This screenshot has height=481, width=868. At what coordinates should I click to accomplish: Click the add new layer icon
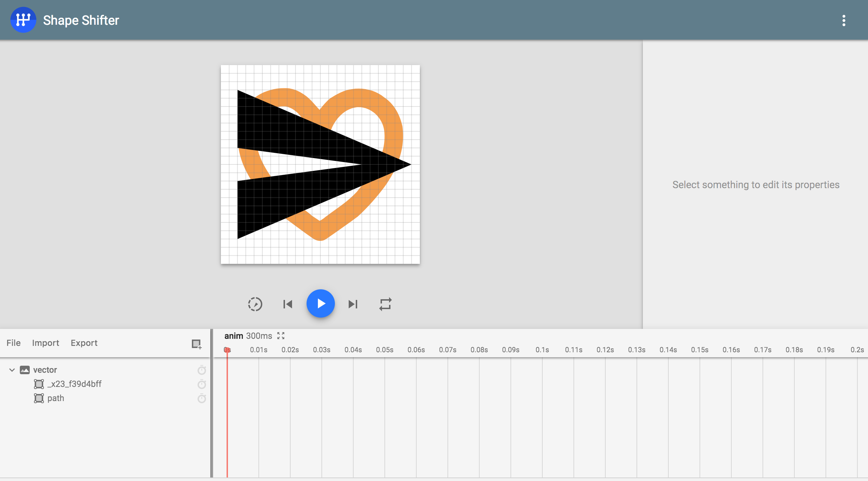tap(196, 344)
